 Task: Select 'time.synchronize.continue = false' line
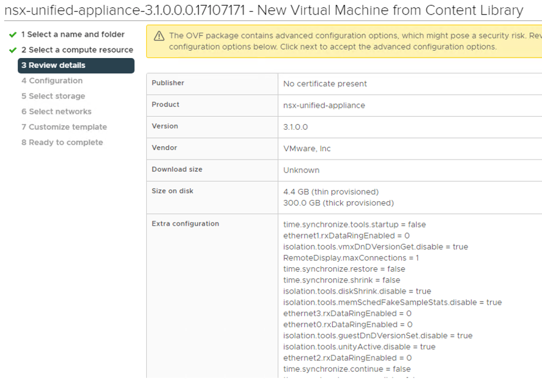click(x=347, y=369)
